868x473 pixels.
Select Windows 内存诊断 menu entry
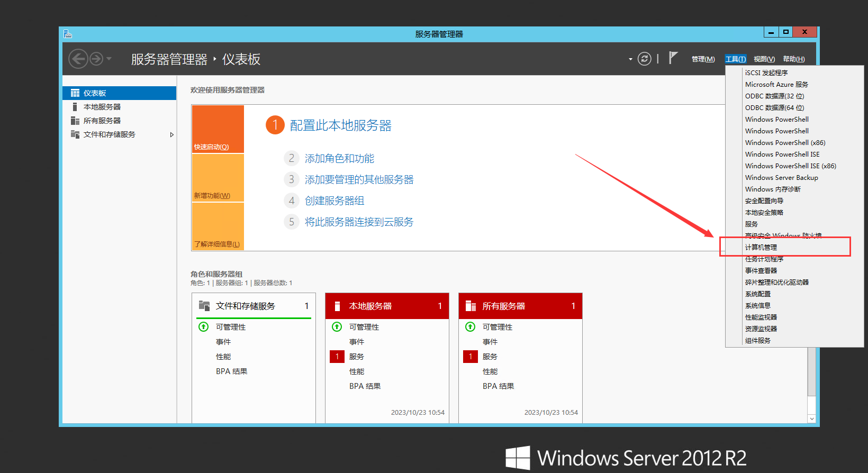coord(773,189)
